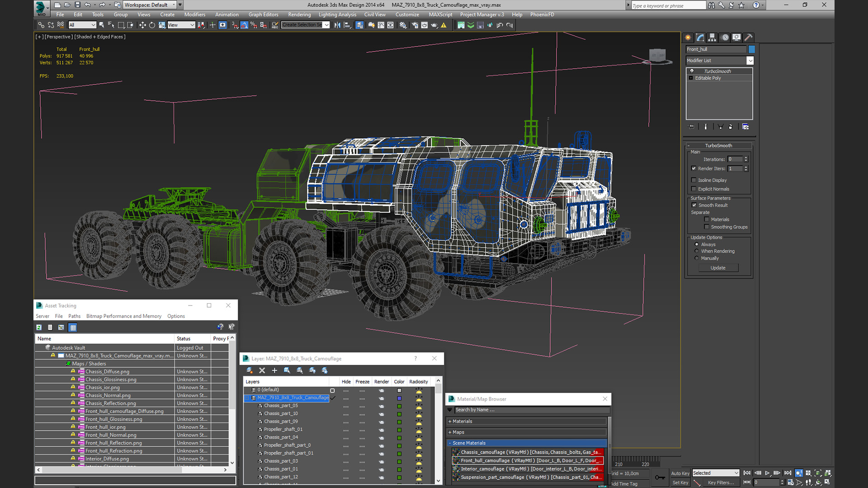
Task: Click Configure Modifier Sets icon
Action: [745, 127]
